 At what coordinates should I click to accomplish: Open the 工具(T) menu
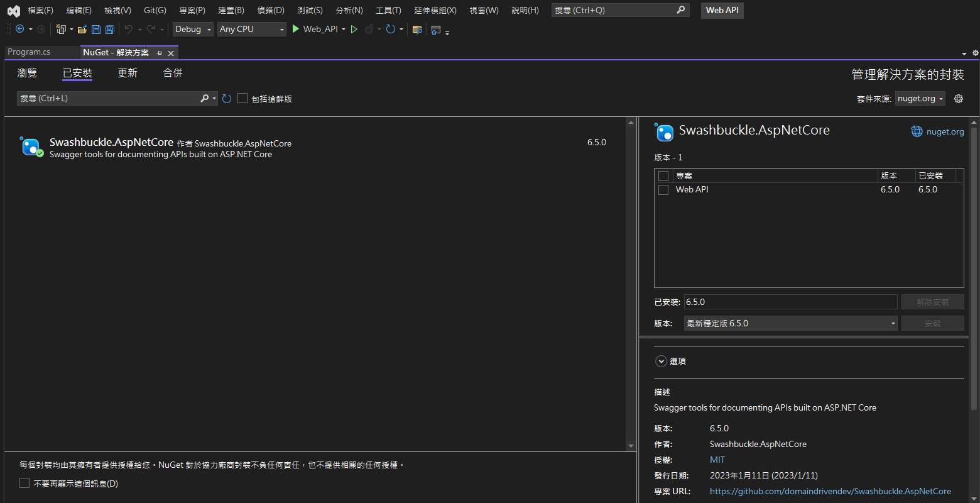[x=388, y=10]
